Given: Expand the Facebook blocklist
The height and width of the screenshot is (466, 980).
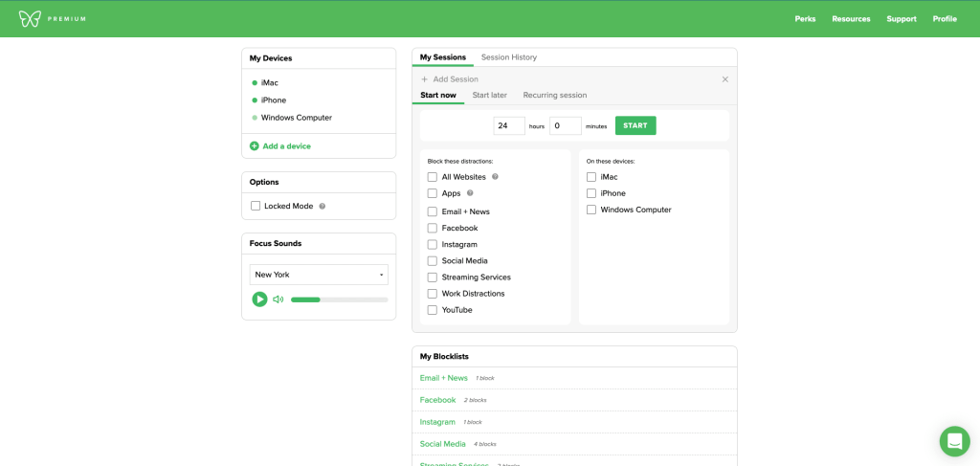Looking at the screenshot, I should 437,400.
